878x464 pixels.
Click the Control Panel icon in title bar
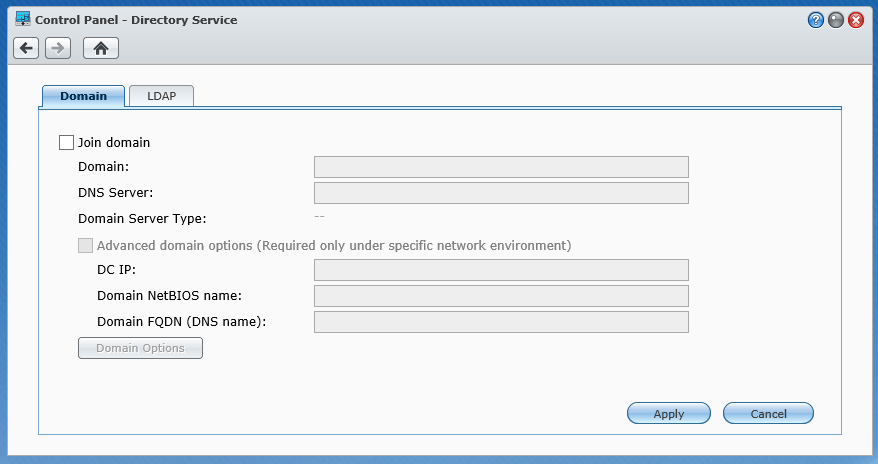point(23,20)
